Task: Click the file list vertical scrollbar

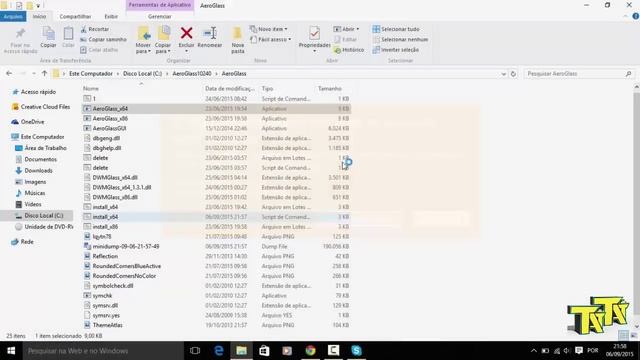Action: tap(636, 203)
